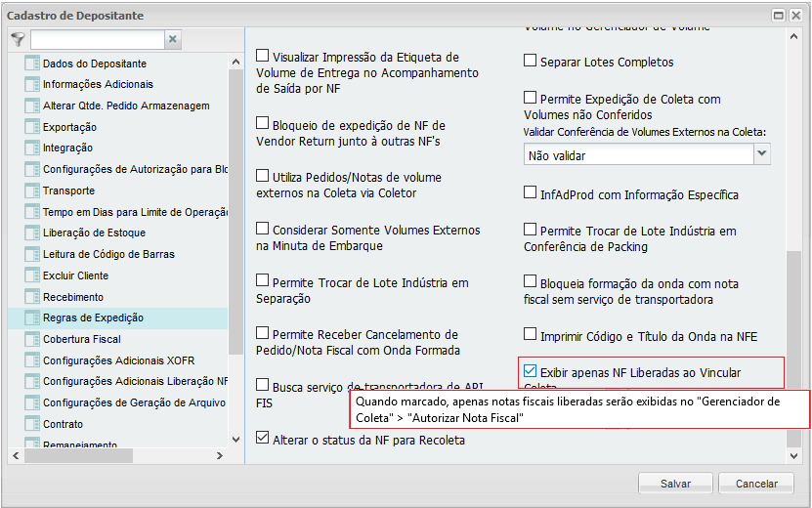
Task: Click icon next to Configurações de Autorização
Action: 32,169
